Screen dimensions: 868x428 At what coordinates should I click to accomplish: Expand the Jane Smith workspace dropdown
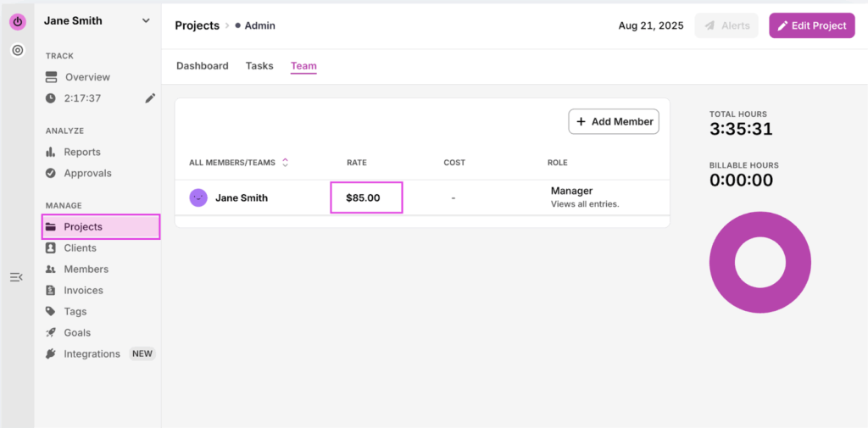(146, 21)
